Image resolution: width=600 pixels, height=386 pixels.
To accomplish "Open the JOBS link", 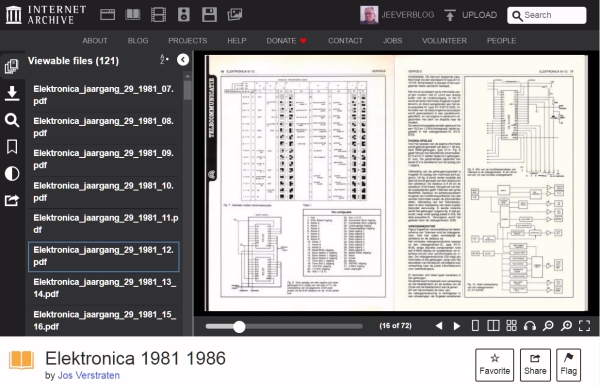I will (x=393, y=41).
